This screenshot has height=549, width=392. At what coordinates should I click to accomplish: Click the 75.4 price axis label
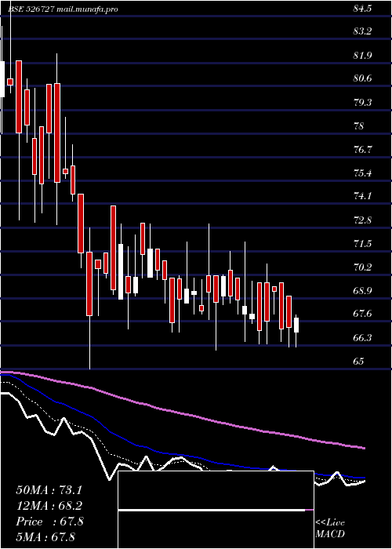pyautogui.click(x=362, y=173)
